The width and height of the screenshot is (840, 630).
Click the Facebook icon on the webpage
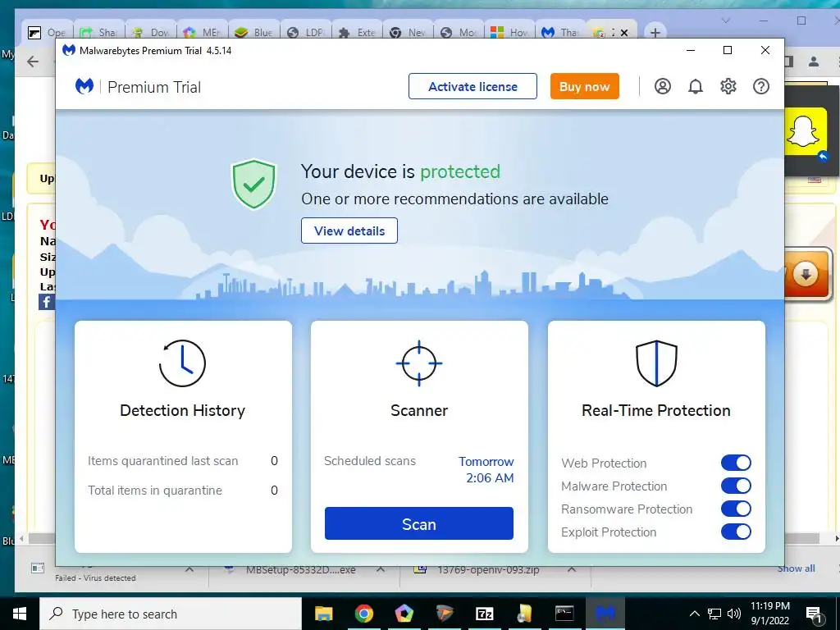(46, 302)
